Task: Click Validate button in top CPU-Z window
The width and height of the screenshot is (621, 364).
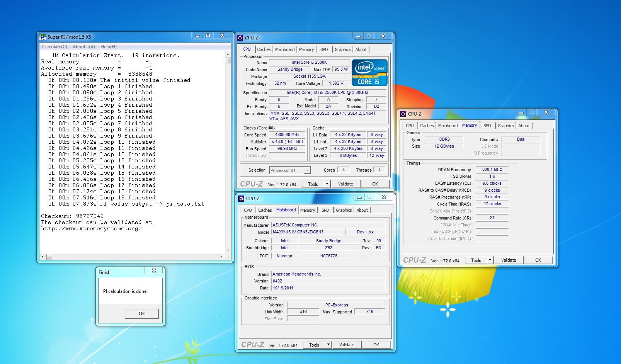Action: [345, 184]
